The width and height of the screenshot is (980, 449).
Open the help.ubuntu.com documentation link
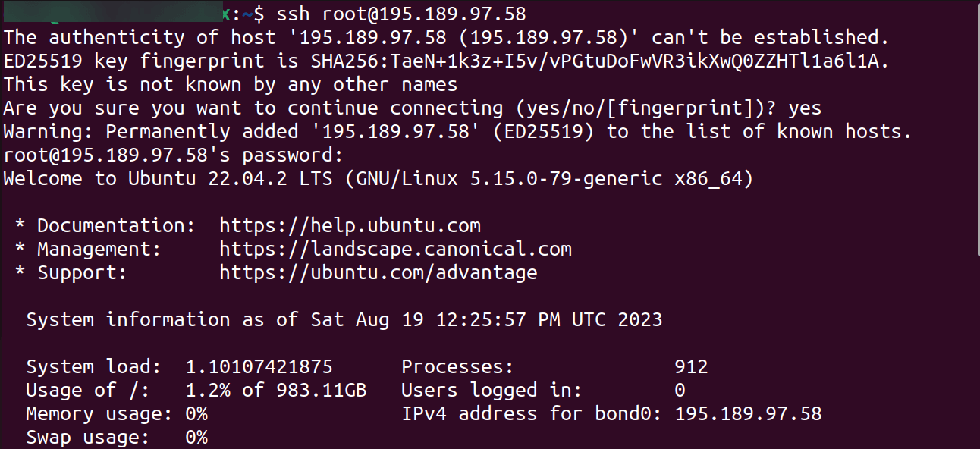click(x=350, y=225)
